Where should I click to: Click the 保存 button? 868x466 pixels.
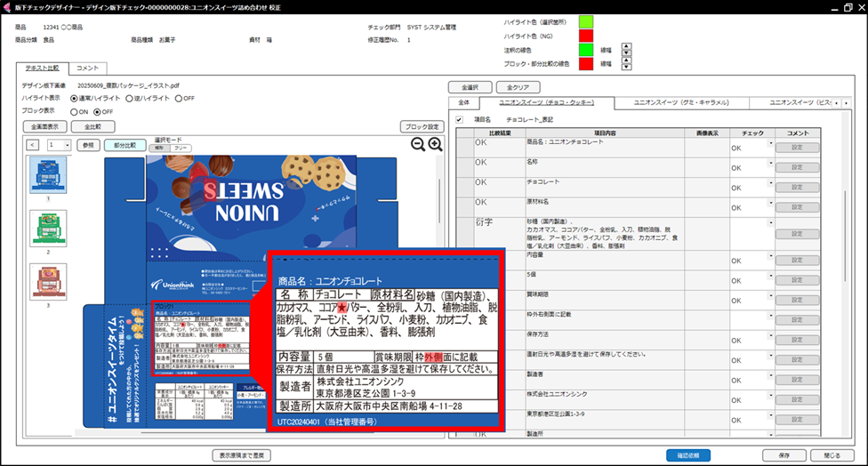coord(784,455)
